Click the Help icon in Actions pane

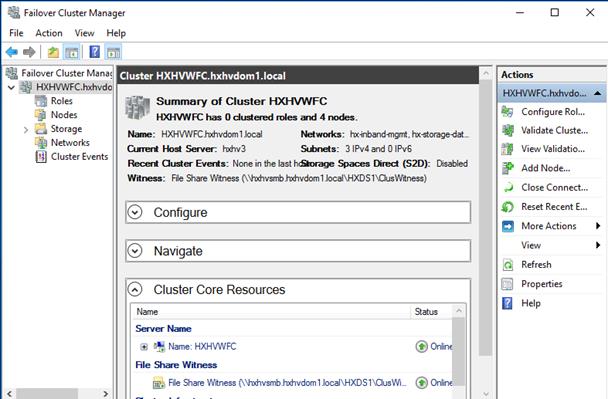[x=507, y=303]
